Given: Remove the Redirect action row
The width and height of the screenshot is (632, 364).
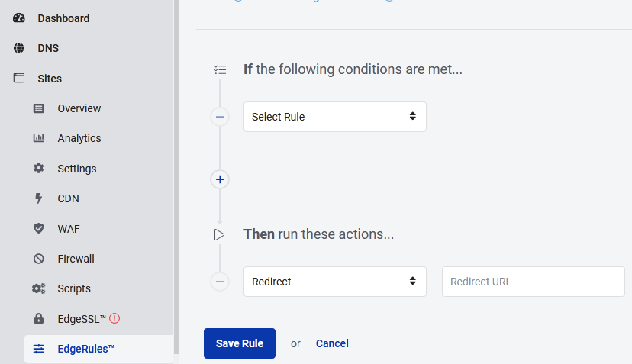Looking at the screenshot, I should [220, 282].
